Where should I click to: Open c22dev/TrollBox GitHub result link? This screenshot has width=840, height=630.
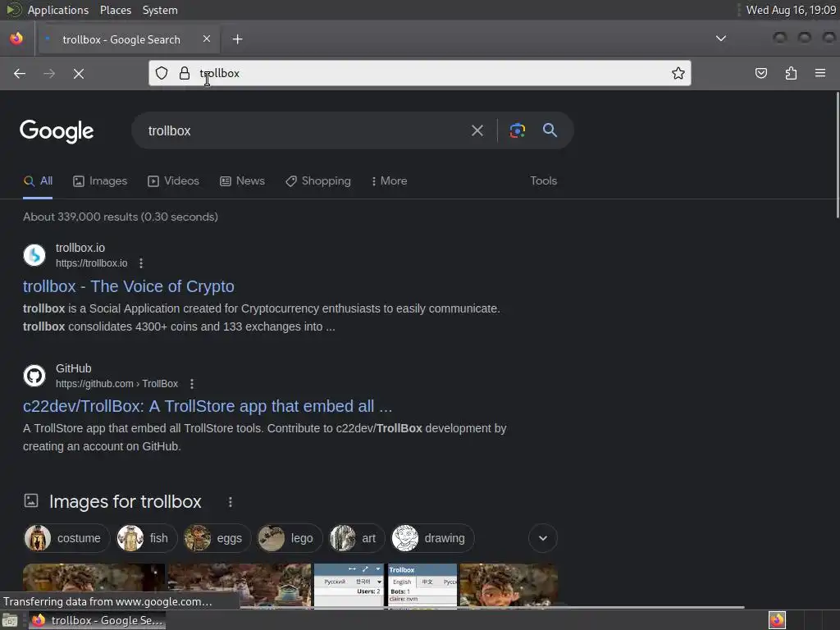(x=208, y=407)
